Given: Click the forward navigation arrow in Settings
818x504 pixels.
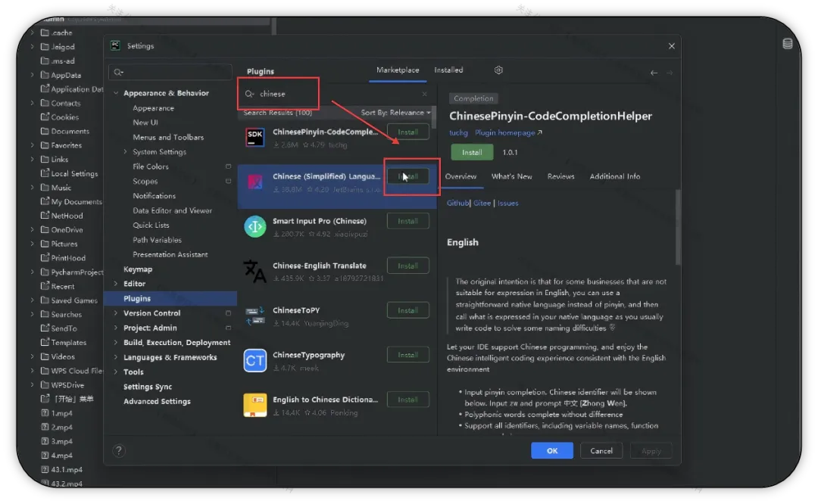Looking at the screenshot, I should pyautogui.click(x=670, y=73).
